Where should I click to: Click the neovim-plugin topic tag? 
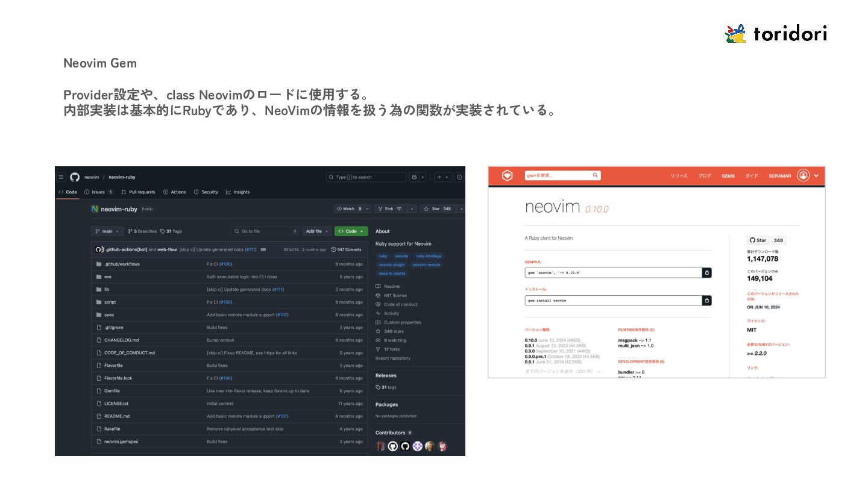pos(392,264)
